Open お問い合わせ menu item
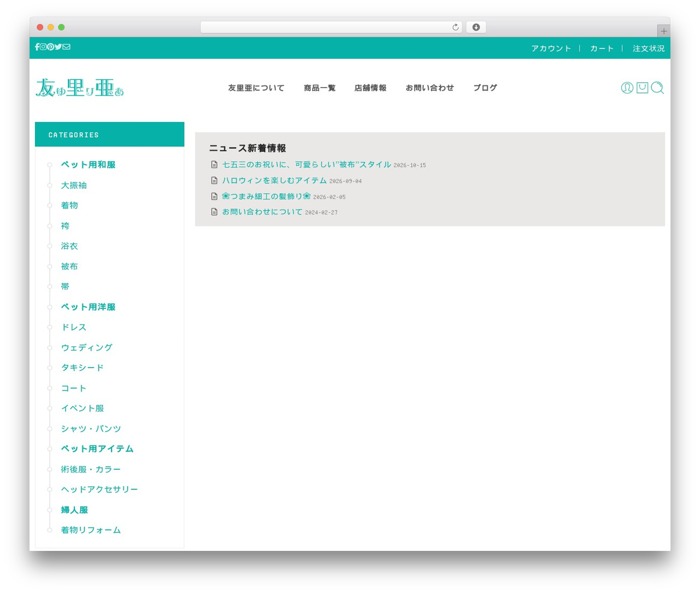Viewport: 700px width, 593px height. (x=430, y=88)
